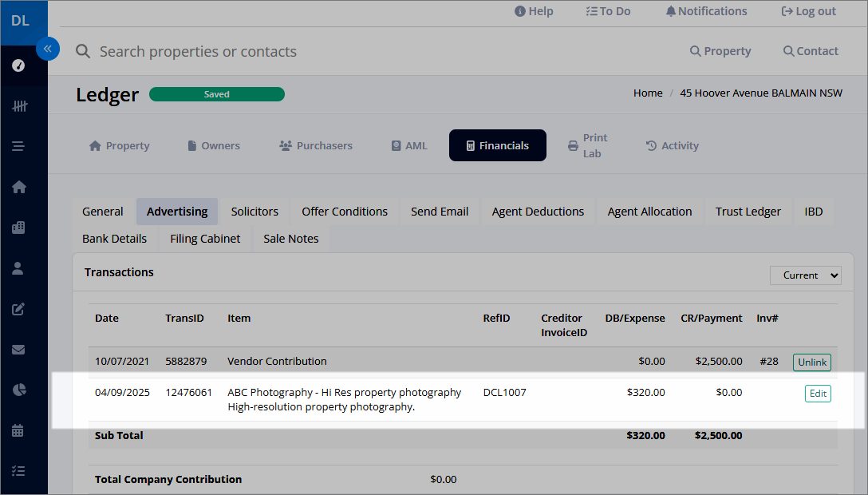Expand the Current transactions dropdown
Viewport: 868px width, 495px height.
(806, 275)
